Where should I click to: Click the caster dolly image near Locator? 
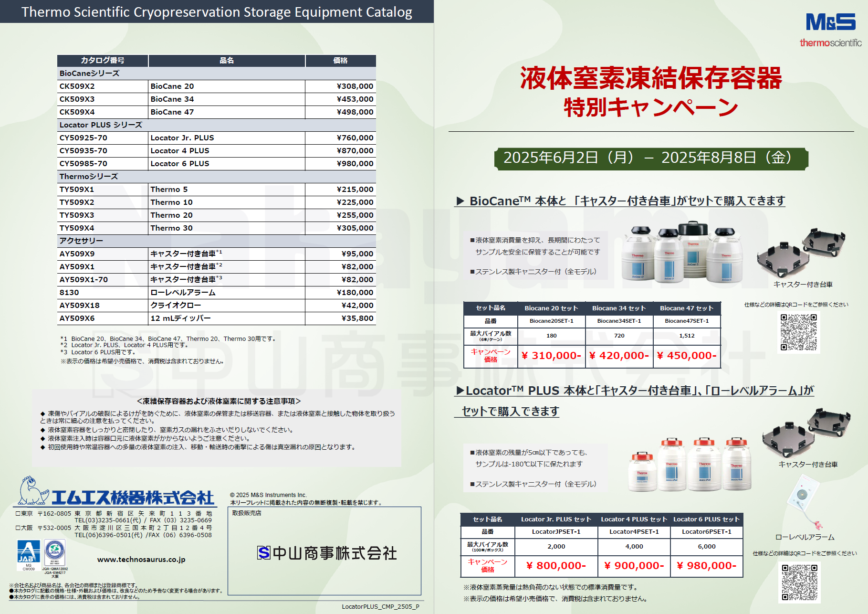(807, 432)
